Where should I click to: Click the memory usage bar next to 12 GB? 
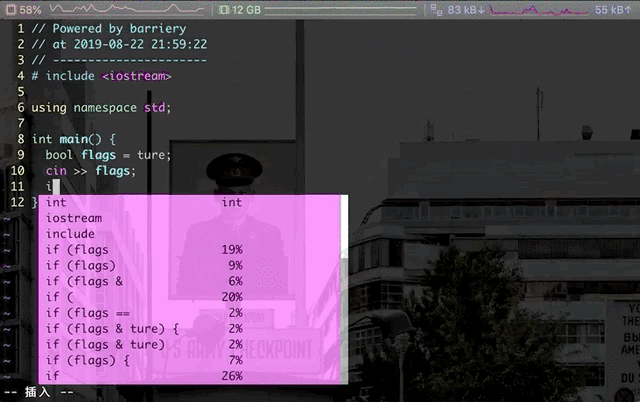click(341, 9)
